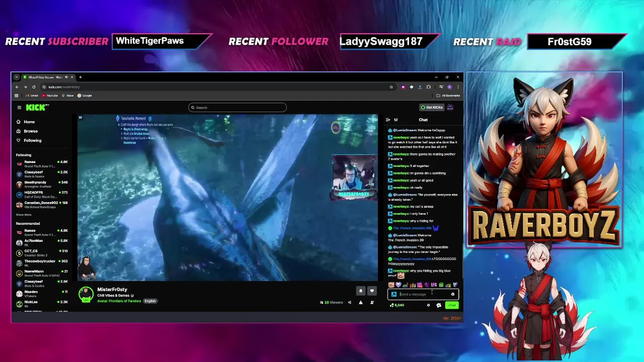Open the Ramee channel under Following
The image size is (644, 362).
pos(42,163)
